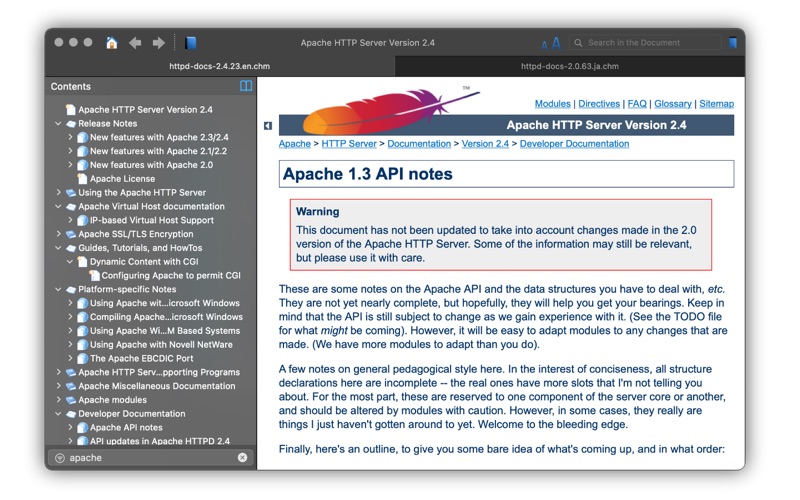
Task: Open Apache License in contents
Action: click(x=122, y=179)
